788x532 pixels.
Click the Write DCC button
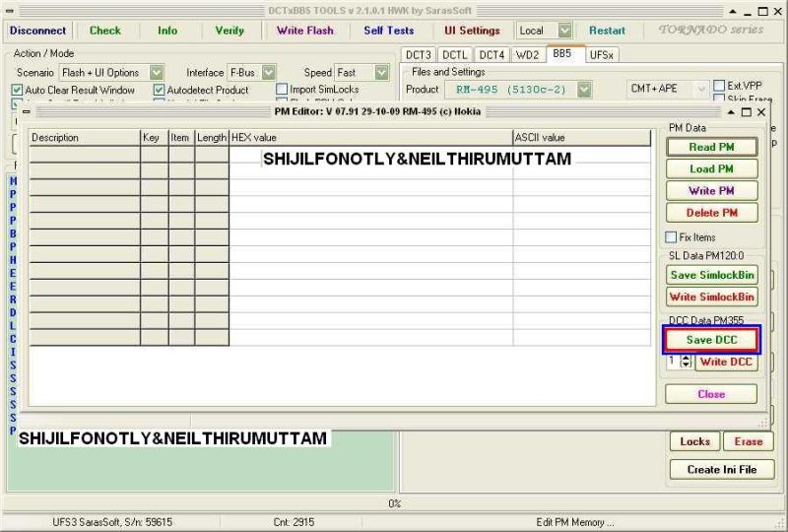pos(726,362)
